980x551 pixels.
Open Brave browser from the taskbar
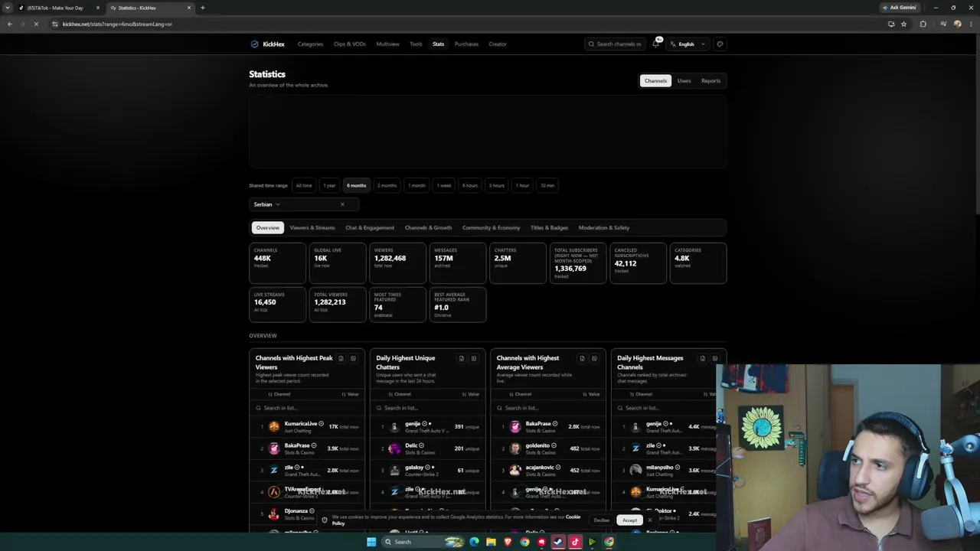(x=508, y=542)
